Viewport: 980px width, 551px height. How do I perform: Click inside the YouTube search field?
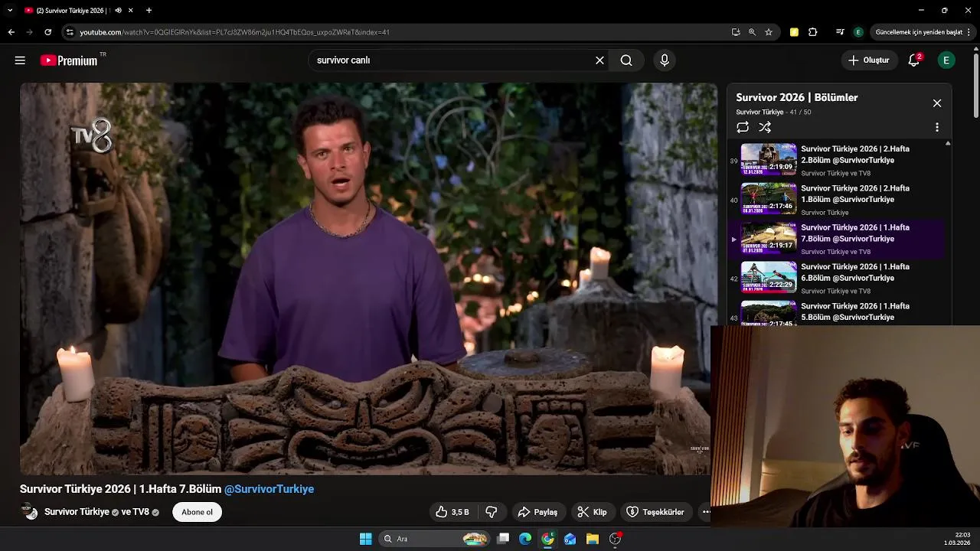tap(452, 60)
